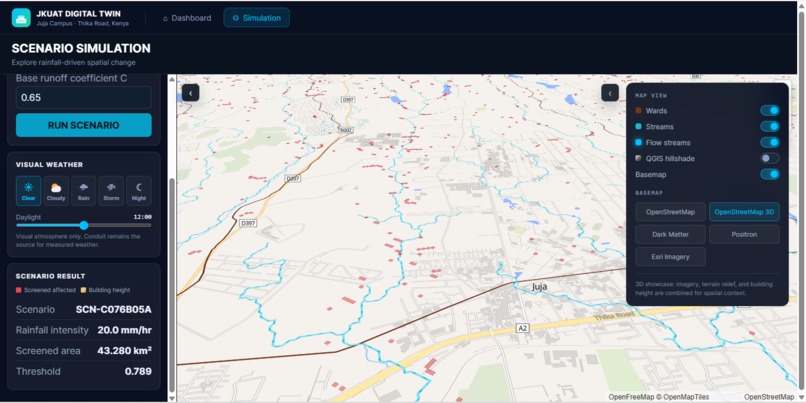Click the page vertical scrollbar

(x=801, y=200)
